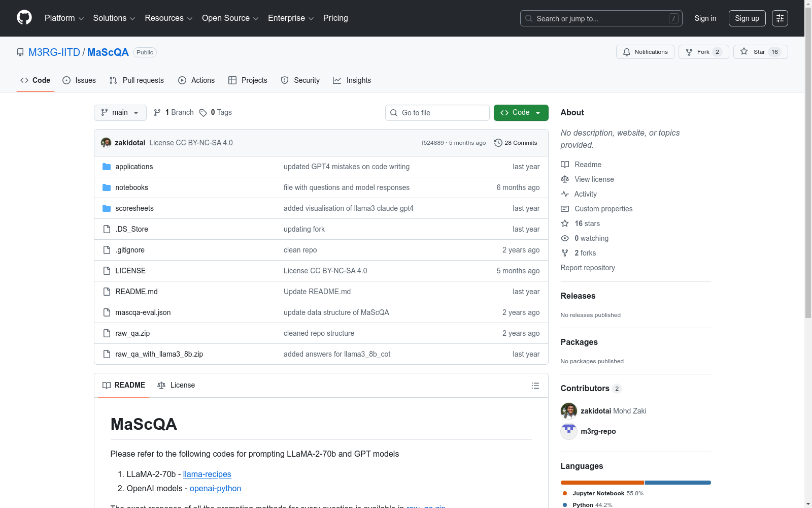Open the green Code dropdown button

coord(521,113)
